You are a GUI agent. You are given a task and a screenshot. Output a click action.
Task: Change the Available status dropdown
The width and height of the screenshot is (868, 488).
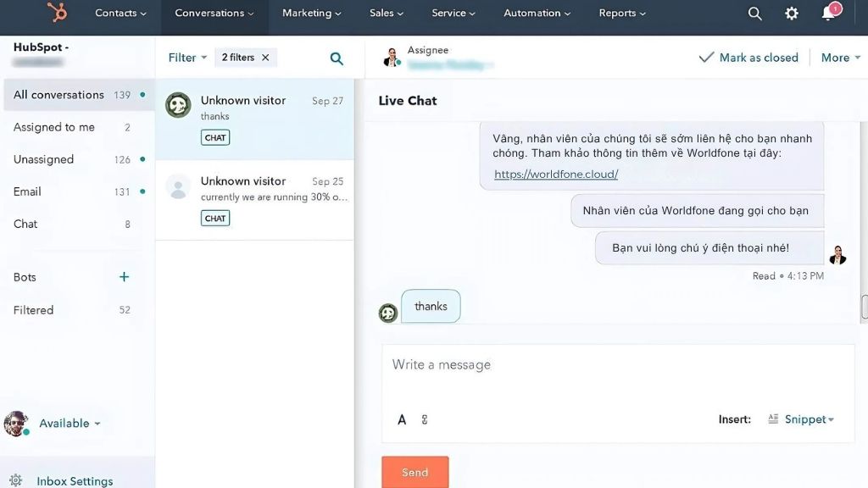pyautogui.click(x=70, y=424)
